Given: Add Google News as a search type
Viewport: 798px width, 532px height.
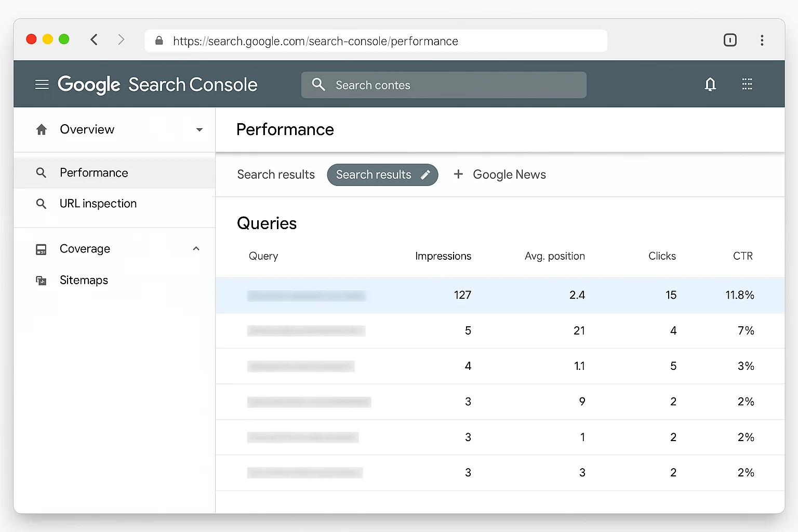Looking at the screenshot, I should point(499,175).
